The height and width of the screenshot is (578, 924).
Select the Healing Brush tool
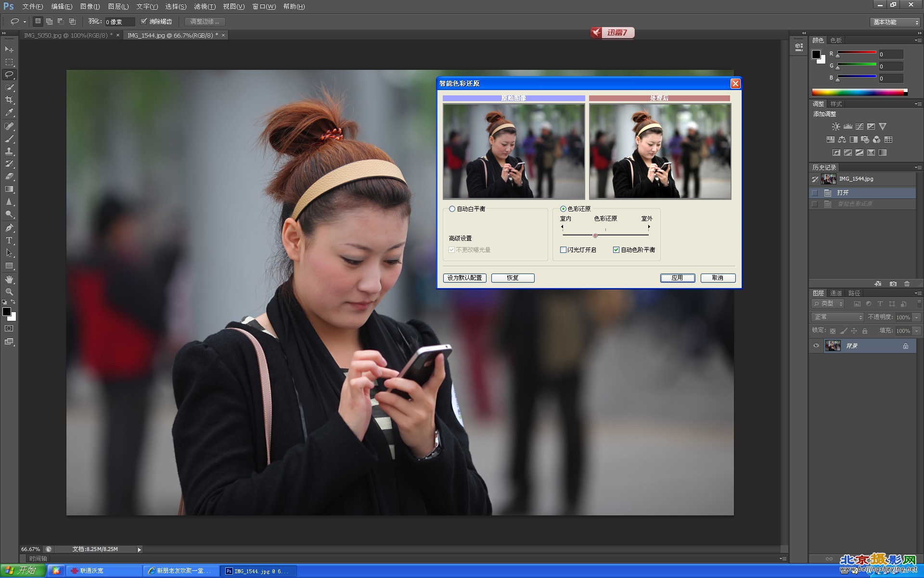pos(9,126)
